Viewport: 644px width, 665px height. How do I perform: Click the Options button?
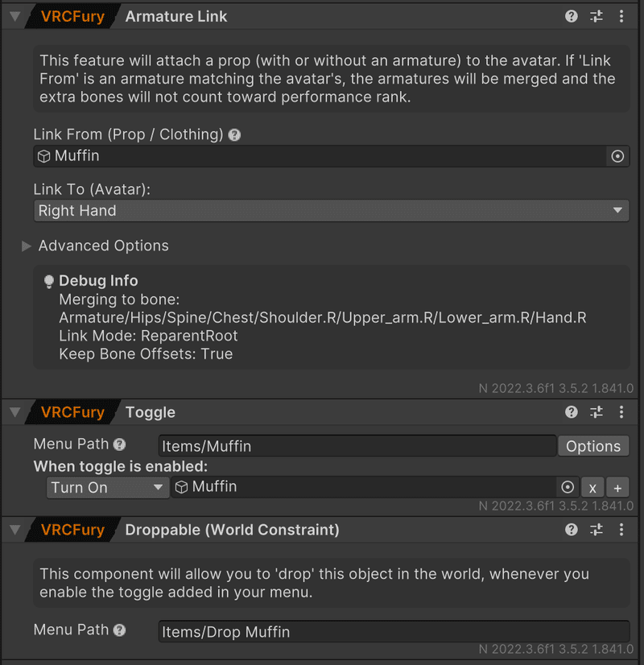593,446
